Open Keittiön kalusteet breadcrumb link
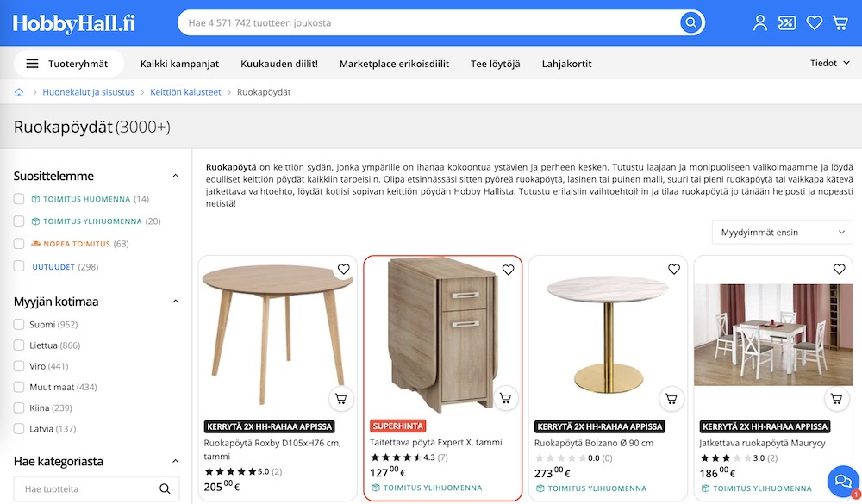This screenshot has height=504, width=862. pos(184,91)
